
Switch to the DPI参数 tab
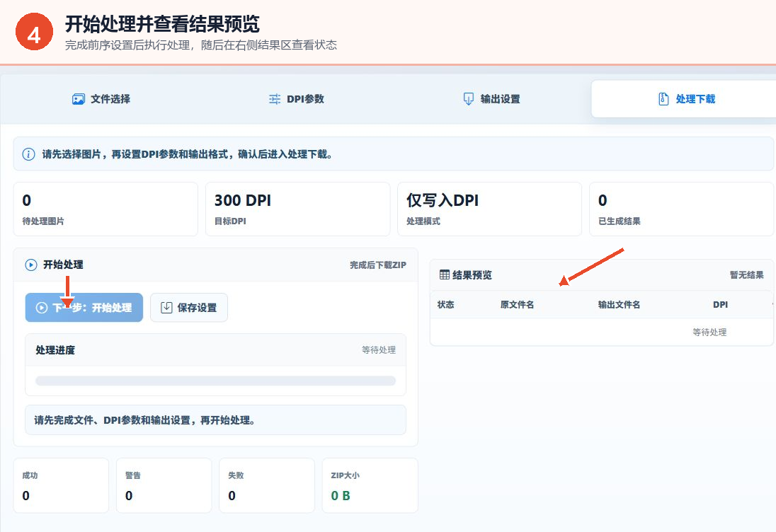tap(296, 99)
